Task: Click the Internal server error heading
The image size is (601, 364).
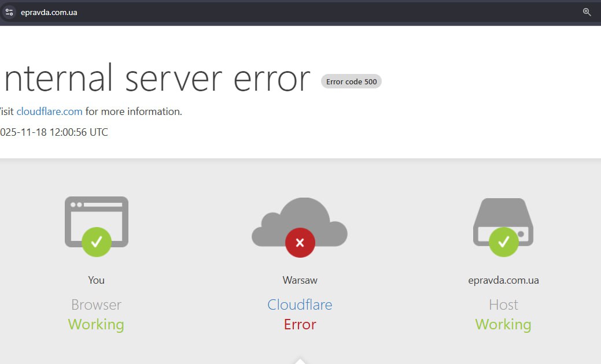Action: [x=156, y=79]
